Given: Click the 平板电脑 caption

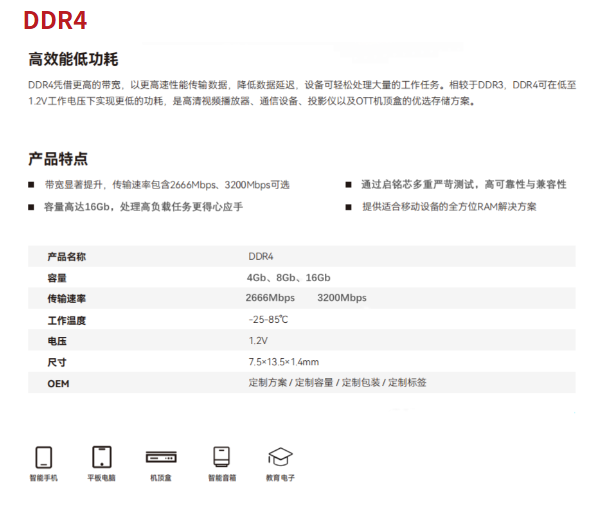Looking at the screenshot, I should (102, 478).
